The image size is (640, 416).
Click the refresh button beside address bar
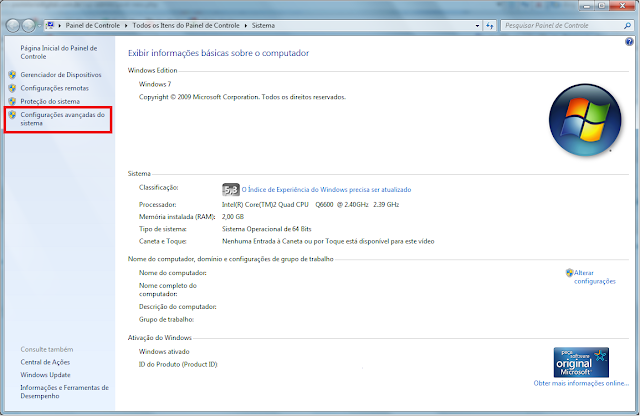pyautogui.click(x=490, y=25)
